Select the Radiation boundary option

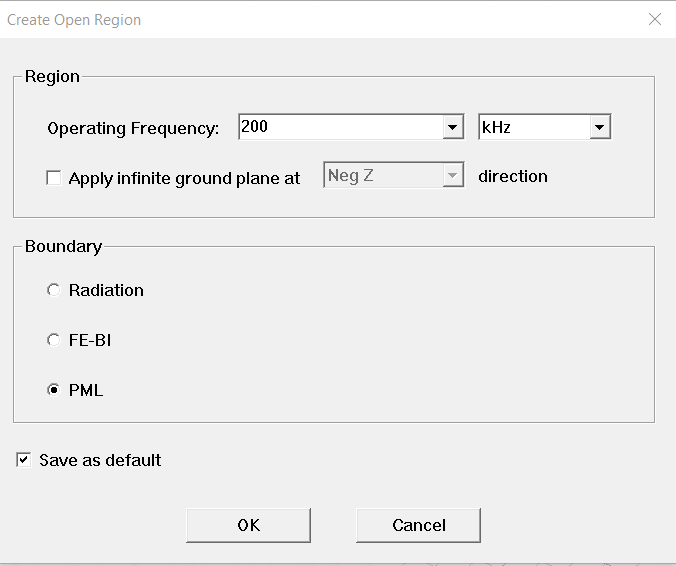pyautogui.click(x=53, y=290)
